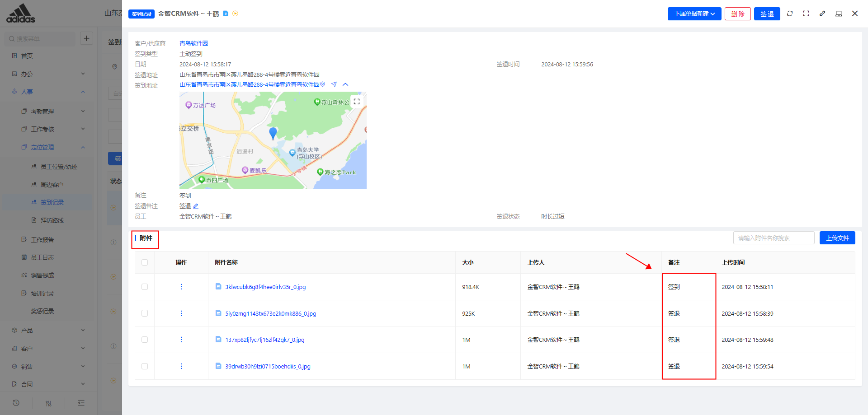
Task: Collapse sidebar using the menu fold icon
Action: click(81, 403)
